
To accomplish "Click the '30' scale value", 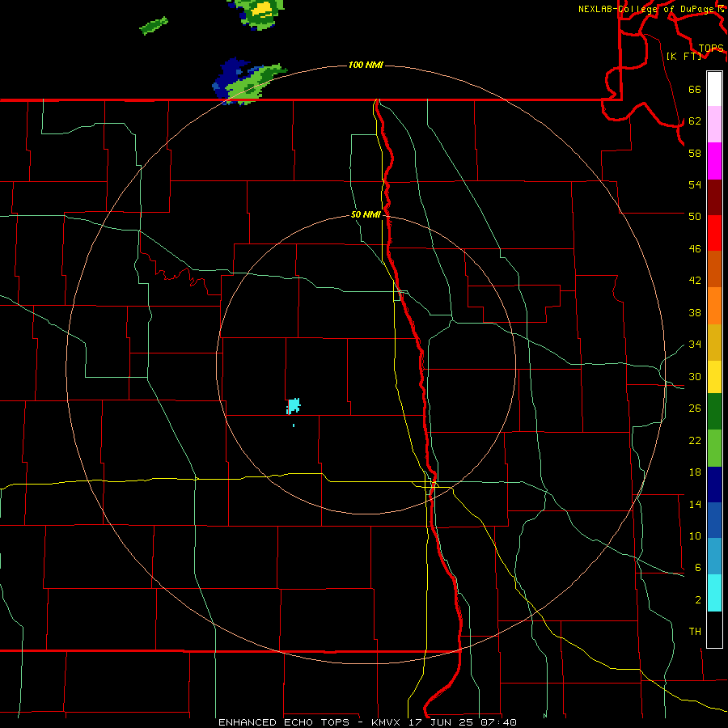I will click(695, 376).
